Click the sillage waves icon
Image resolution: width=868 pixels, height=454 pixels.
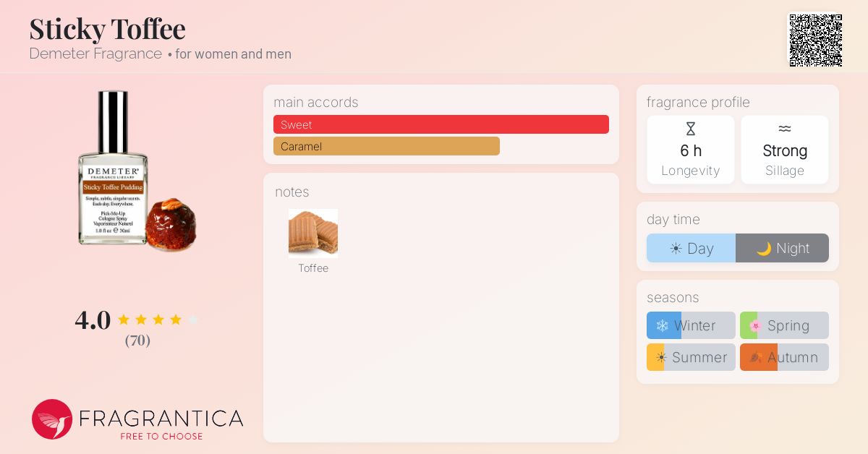point(785,129)
